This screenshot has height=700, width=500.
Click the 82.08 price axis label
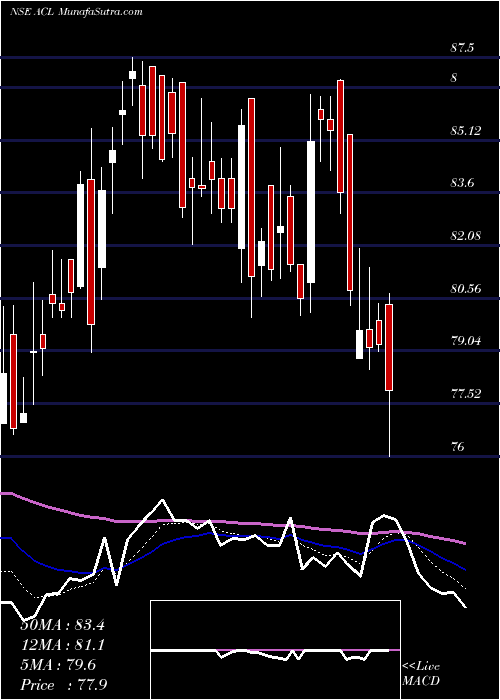(466, 236)
